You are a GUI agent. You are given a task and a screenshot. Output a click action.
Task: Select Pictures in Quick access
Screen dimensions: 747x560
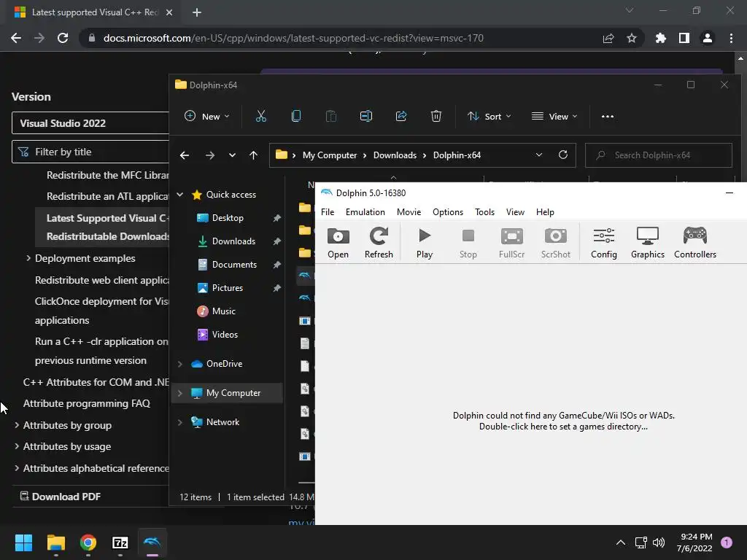click(x=228, y=287)
